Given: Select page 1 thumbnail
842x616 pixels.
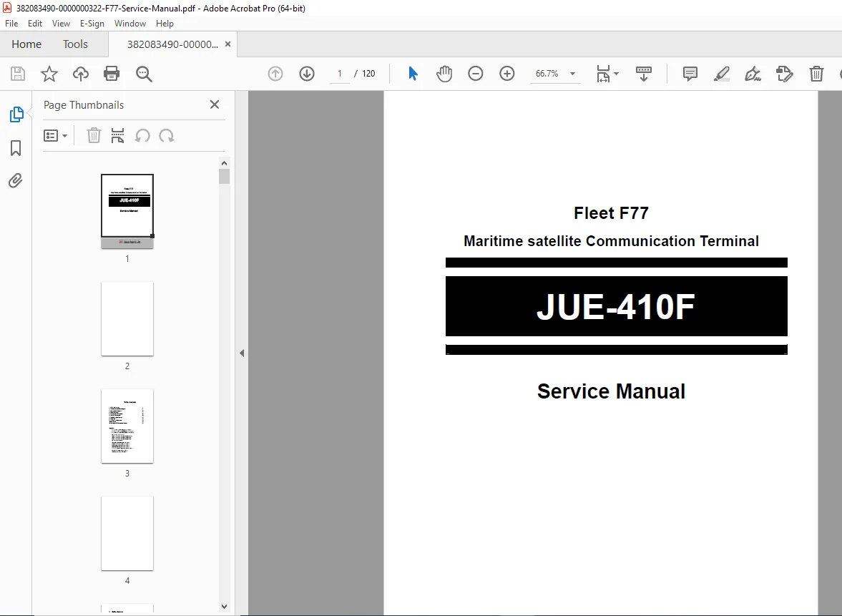Looking at the screenshot, I should pos(127,211).
